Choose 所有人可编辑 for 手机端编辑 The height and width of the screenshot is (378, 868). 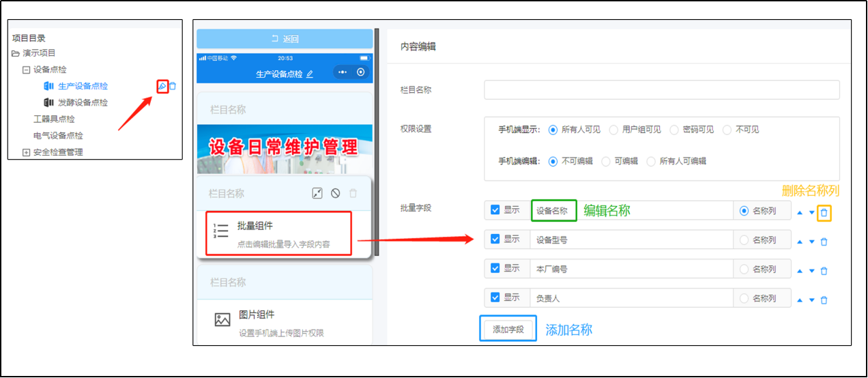pyautogui.click(x=650, y=161)
